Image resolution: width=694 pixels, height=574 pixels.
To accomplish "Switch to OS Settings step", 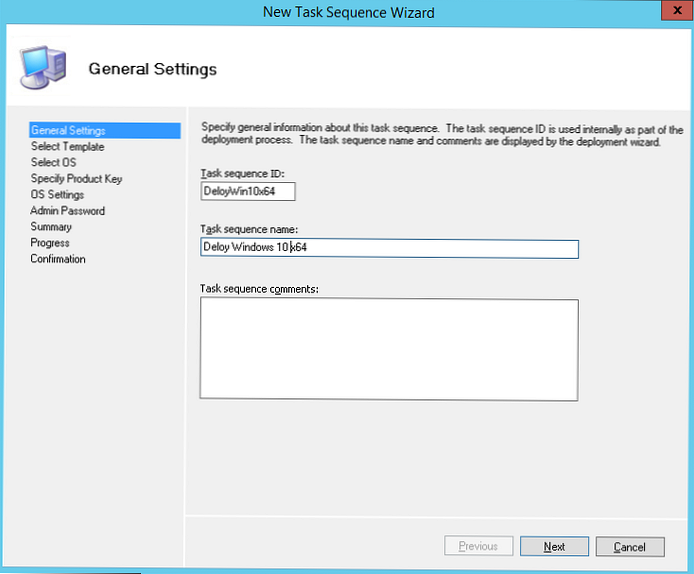I will [x=57, y=195].
